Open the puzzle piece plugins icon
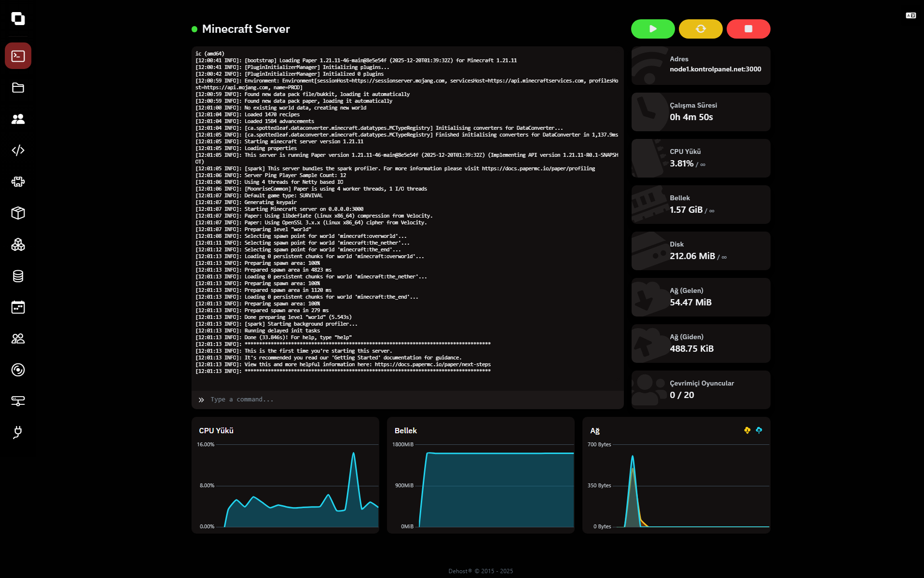 click(18, 181)
